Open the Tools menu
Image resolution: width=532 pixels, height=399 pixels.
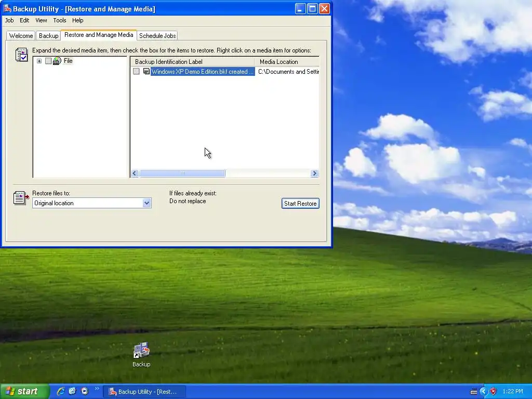click(60, 20)
